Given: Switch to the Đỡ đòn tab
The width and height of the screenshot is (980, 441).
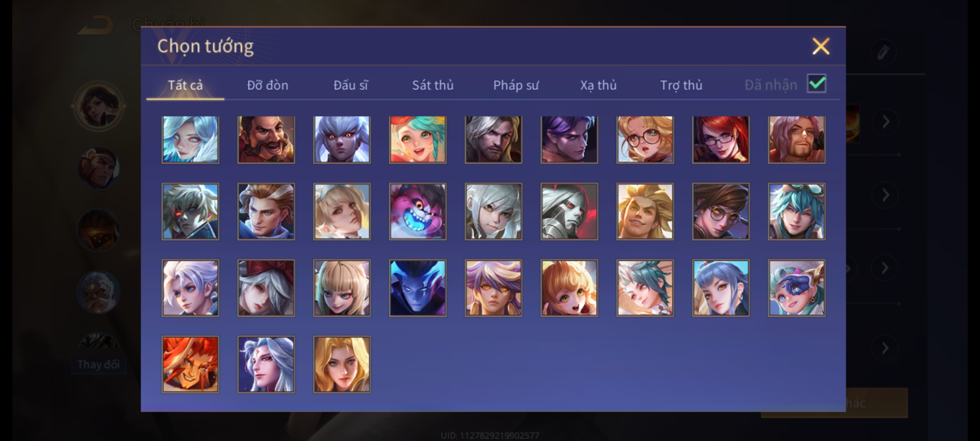Looking at the screenshot, I should tap(267, 85).
